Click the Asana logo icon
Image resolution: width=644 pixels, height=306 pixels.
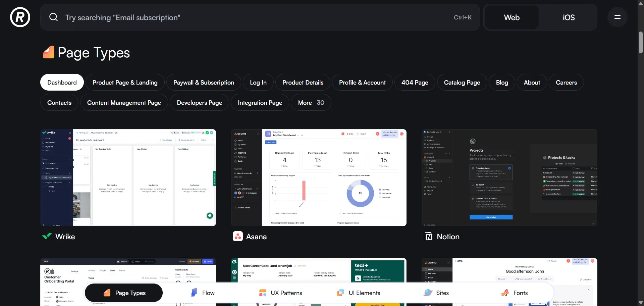point(238,237)
